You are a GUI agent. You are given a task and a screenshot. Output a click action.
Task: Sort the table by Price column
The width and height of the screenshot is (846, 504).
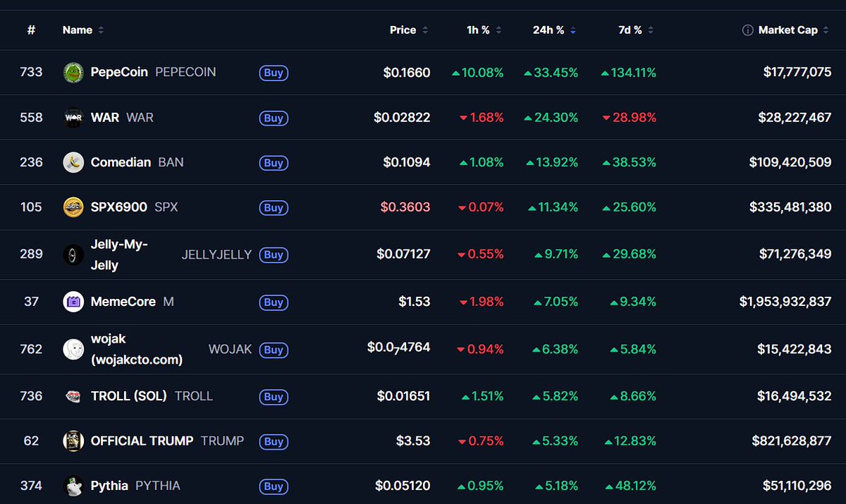[x=408, y=30]
